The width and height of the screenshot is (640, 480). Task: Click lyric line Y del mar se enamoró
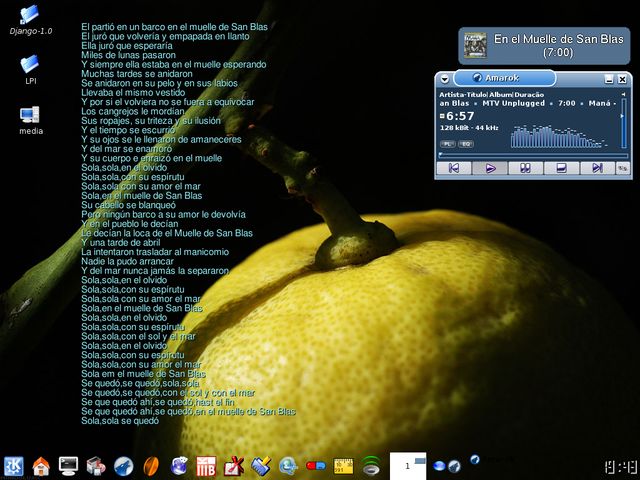(126, 149)
